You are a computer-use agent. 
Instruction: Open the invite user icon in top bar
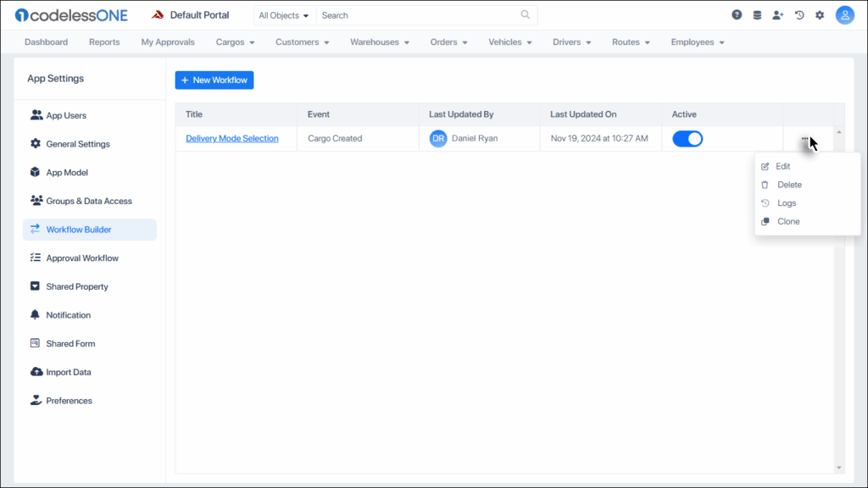point(778,14)
